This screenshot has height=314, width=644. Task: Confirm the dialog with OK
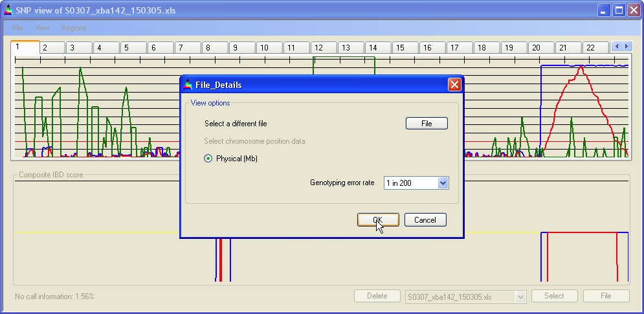click(378, 220)
